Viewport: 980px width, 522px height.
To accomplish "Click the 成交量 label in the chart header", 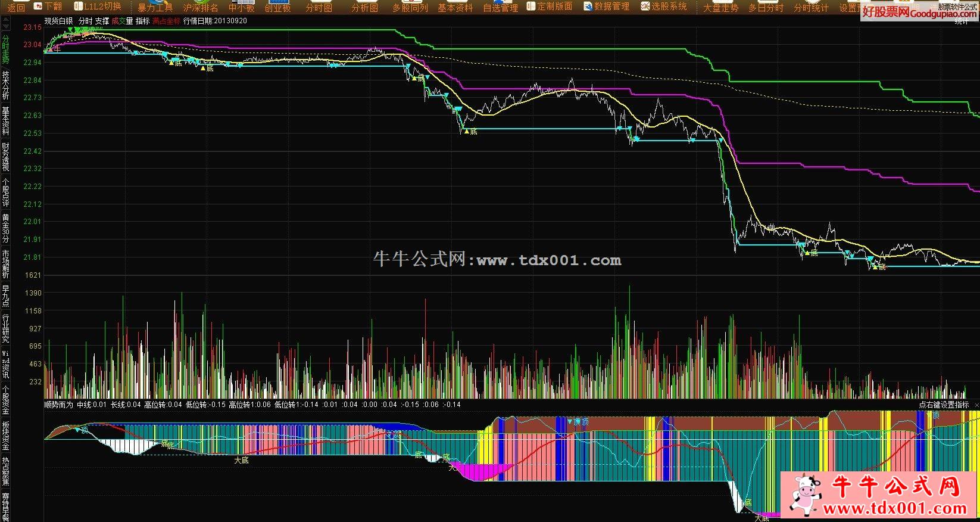I will 122,21.
